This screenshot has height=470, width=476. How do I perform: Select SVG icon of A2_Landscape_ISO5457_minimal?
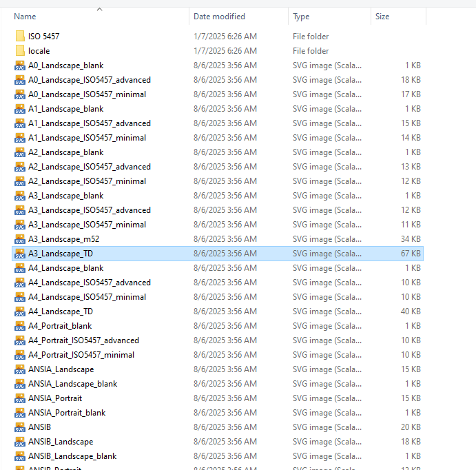coord(20,181)
